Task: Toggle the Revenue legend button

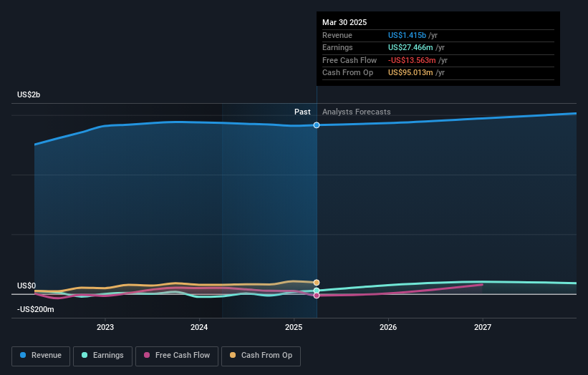Action: click(x=41, y=356)
